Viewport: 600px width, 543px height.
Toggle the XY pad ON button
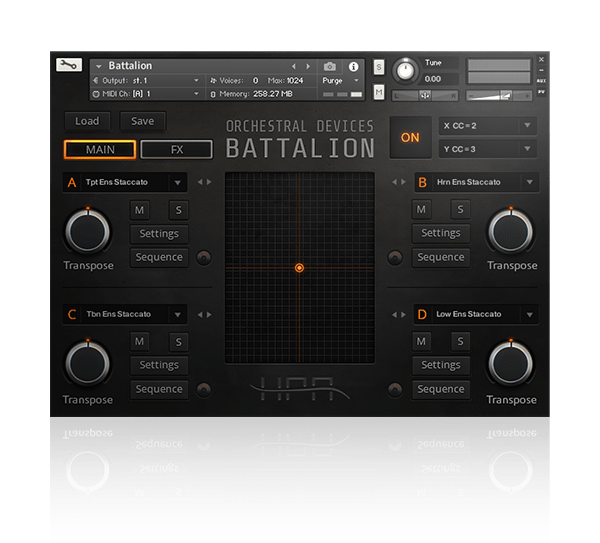(410, 137)
